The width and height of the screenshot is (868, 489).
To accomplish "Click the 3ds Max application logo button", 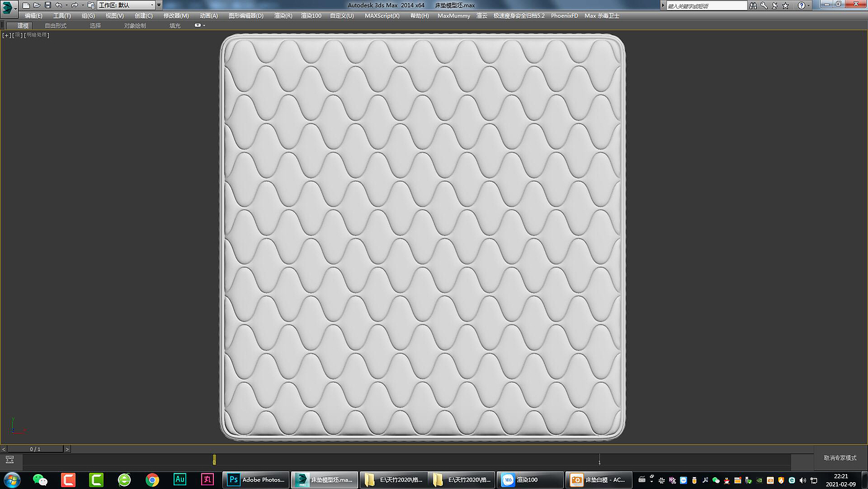I will tap(7, 7).
